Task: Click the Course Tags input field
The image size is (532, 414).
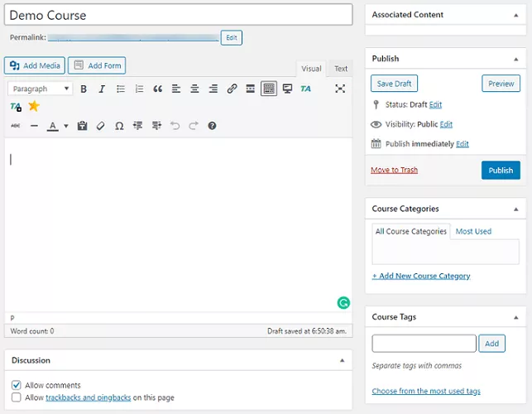Action: coord(424,343)
